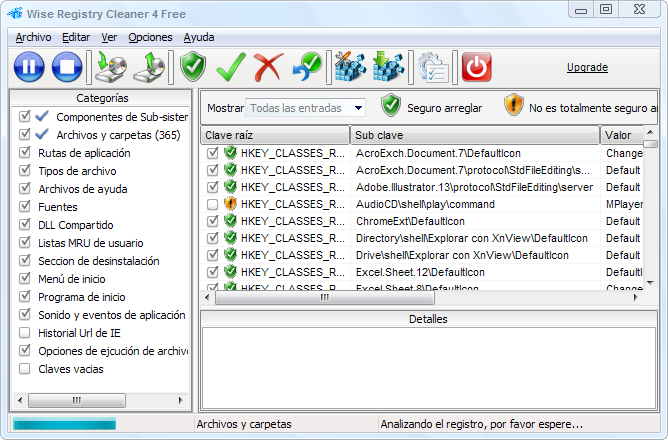Open the Mostrar 'Todas las entradas' dropdown
The height and width of the screenshot is (440, 668).
coord(305,107)
